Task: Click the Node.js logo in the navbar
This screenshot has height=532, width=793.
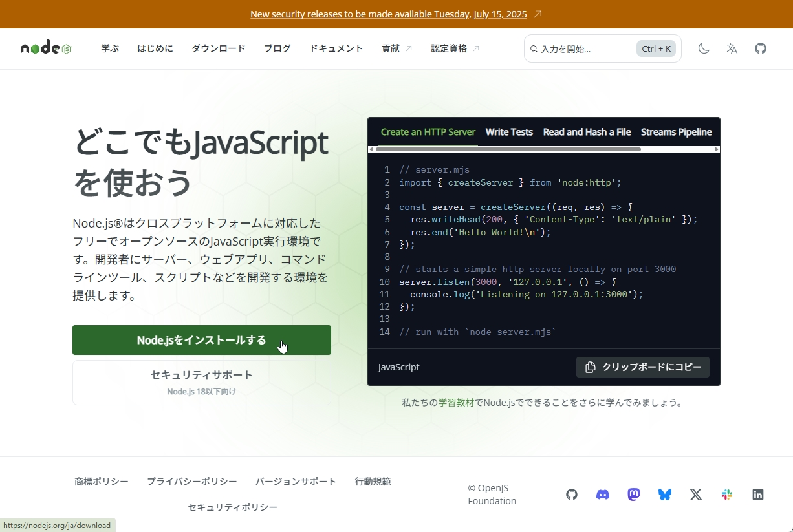Action: click(x=45, y=47)
